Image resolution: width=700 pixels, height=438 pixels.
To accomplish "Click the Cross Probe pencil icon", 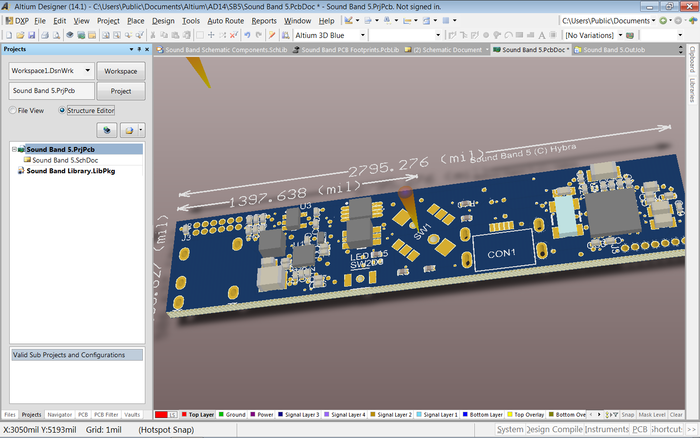I will coord(271,35).
